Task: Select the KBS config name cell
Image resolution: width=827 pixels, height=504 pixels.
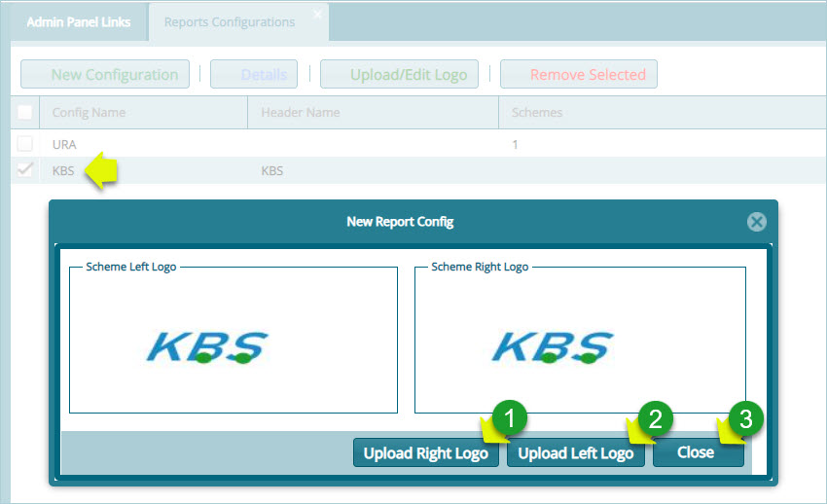Action: pos(63,171)
